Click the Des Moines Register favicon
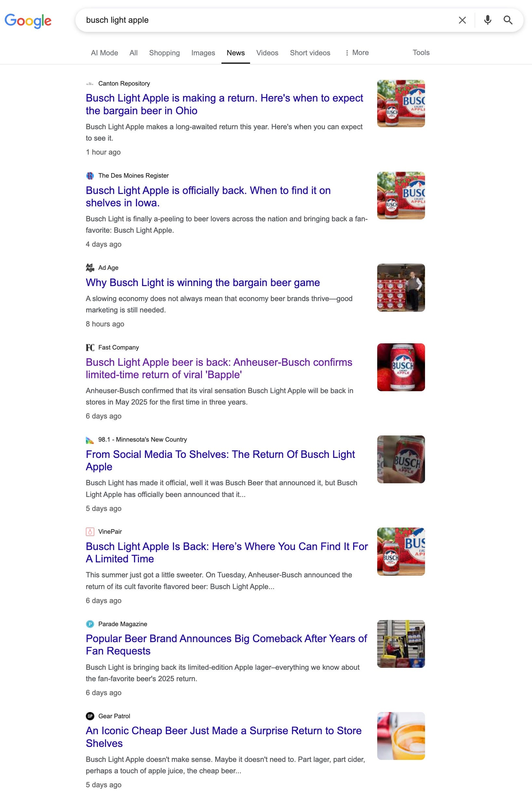Image resolution: width=532 pixels, height=798 pixels. 90,175
